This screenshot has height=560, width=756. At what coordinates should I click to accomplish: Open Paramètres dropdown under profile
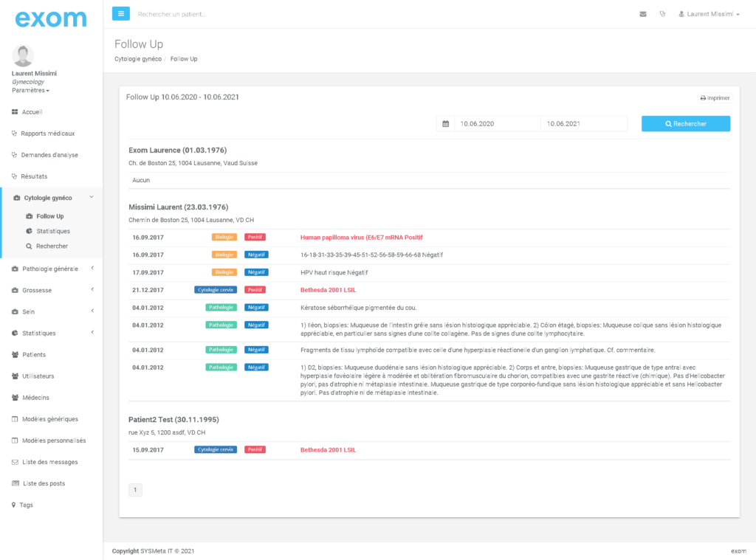[x=30, y=91]
